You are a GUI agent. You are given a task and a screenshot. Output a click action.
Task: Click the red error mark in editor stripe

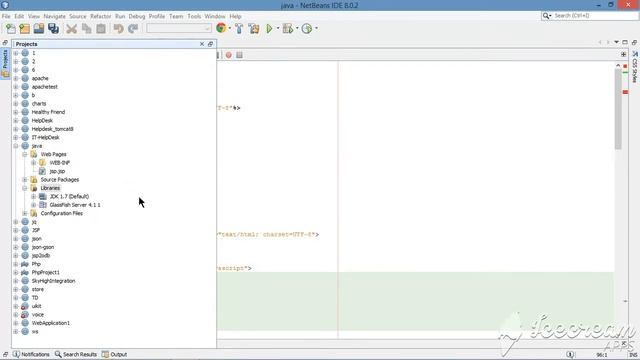(625, 92)
